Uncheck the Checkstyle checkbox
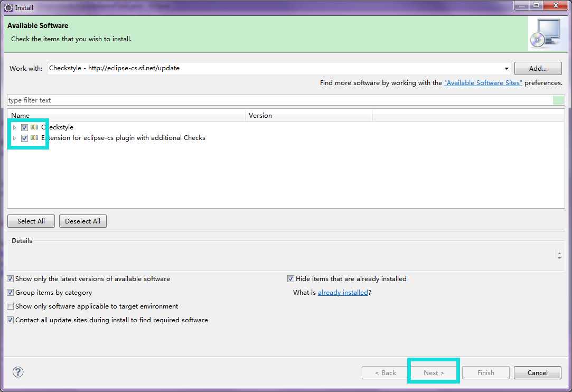572x392 pixels. pyautogui.click(x=24, y=127)
